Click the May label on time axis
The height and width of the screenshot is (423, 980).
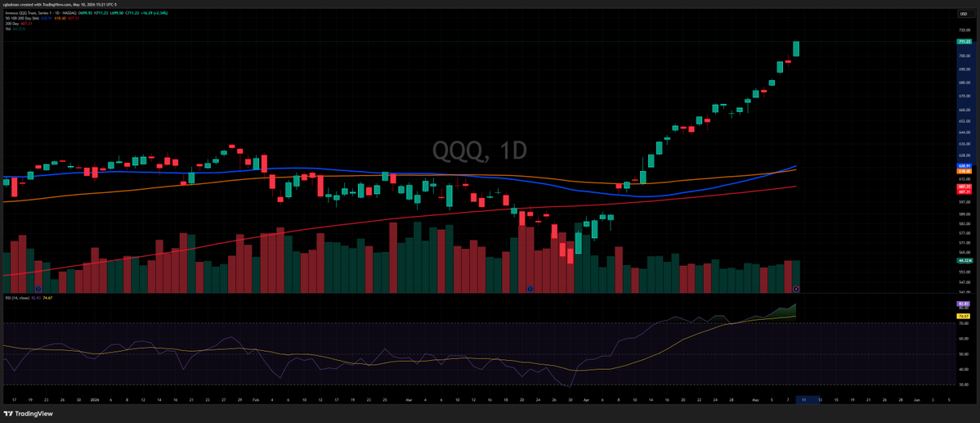coord(755,398)
